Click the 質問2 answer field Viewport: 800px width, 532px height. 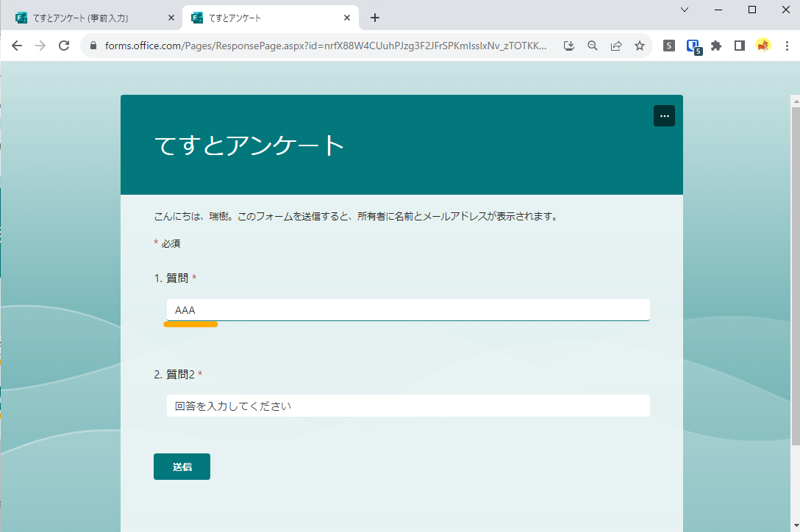[408, 406]
